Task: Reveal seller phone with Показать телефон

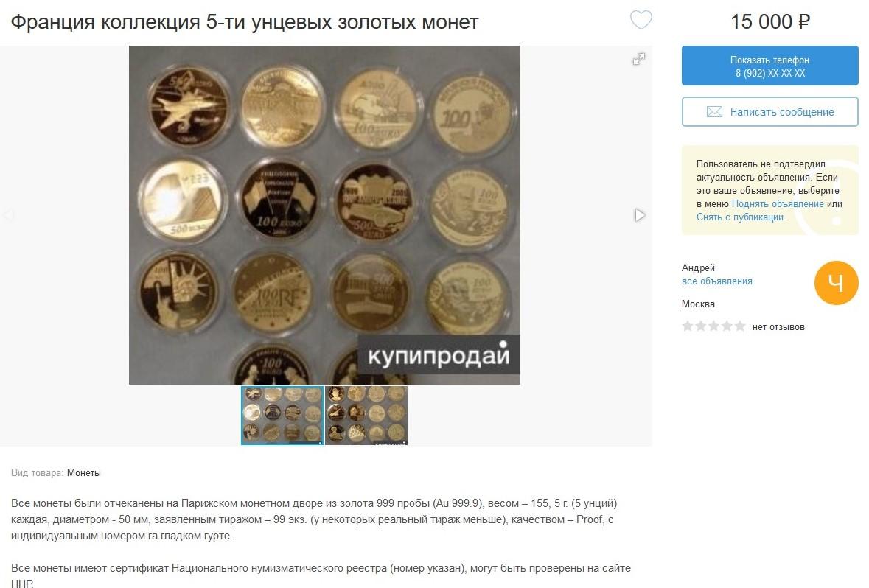Action: coord(769,66)
